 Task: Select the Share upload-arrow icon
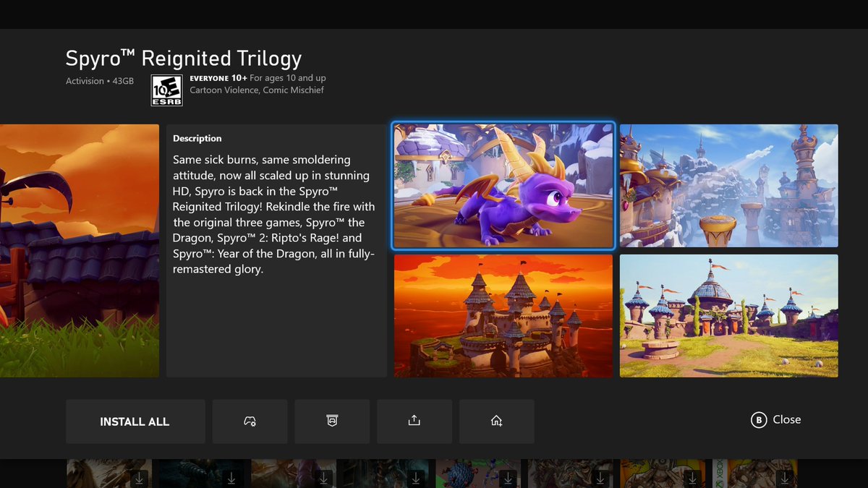tap(414, 421)
